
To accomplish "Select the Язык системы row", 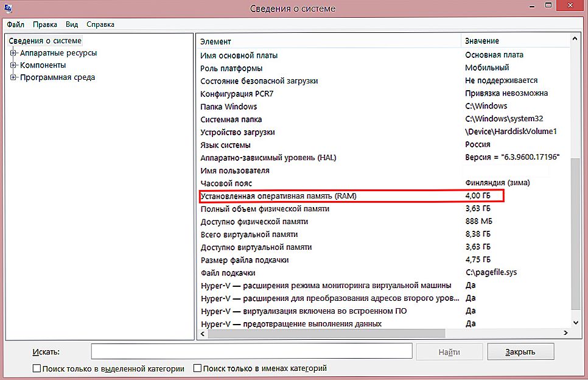I will point(383,144).
